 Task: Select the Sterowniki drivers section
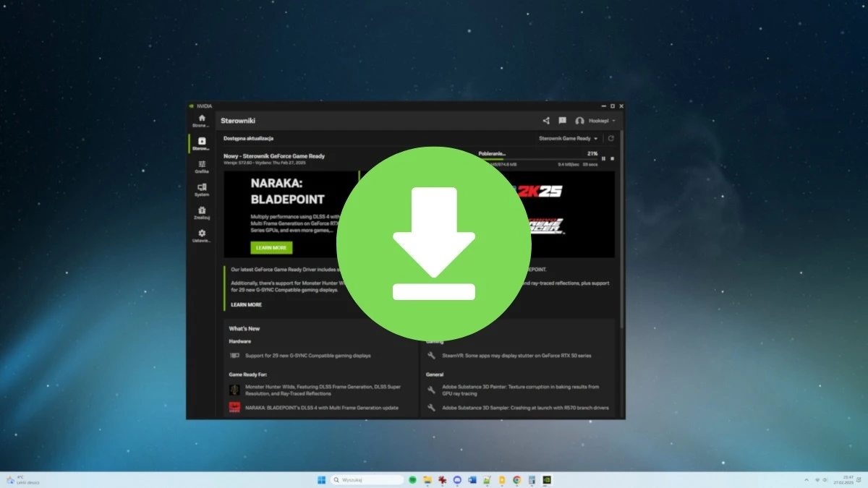[202, 144]
